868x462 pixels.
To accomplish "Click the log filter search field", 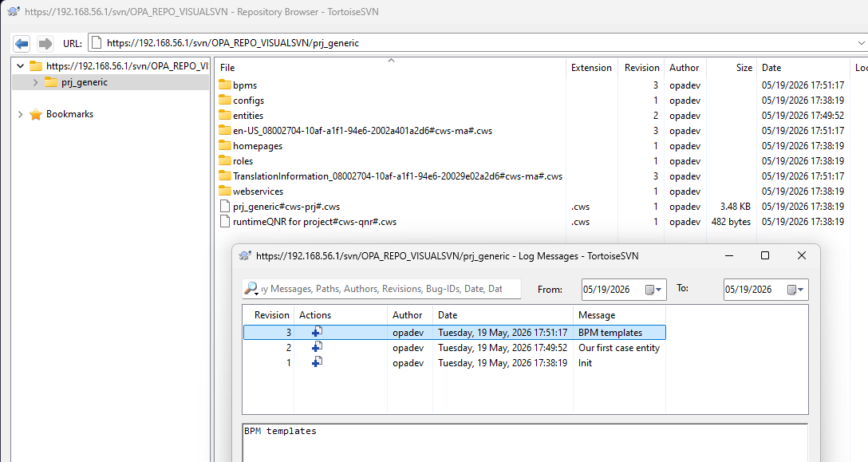I will click(389, 289).
